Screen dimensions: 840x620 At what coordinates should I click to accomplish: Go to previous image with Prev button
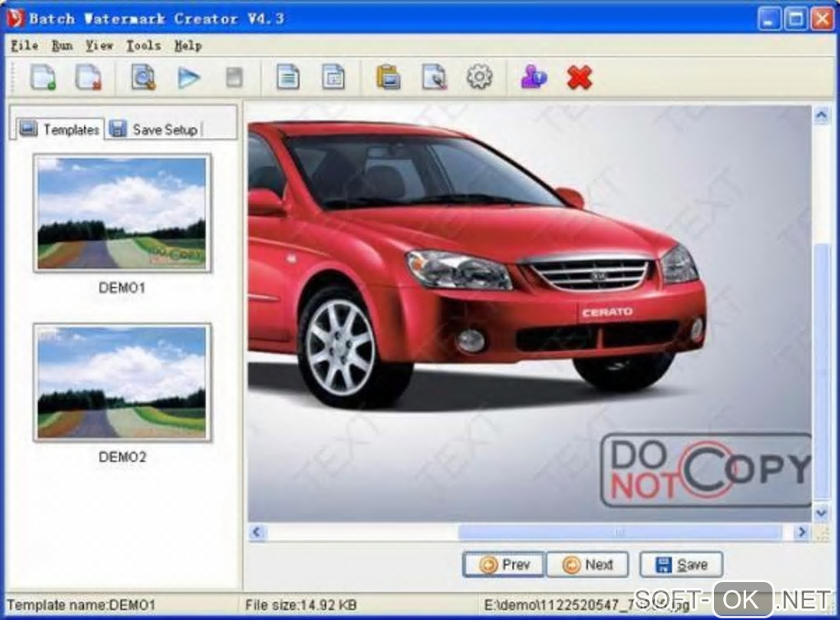(x=503, y=564)
